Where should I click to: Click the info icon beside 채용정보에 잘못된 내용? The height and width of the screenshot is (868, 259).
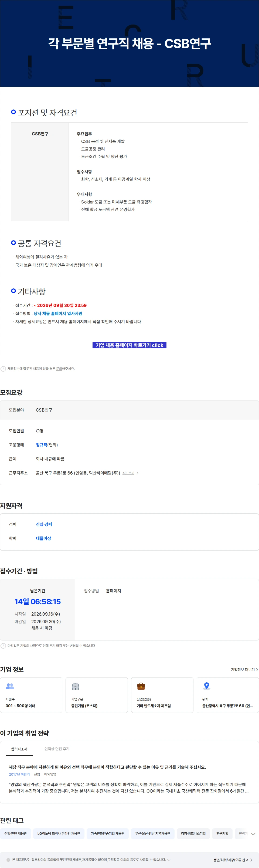[3, 369]
